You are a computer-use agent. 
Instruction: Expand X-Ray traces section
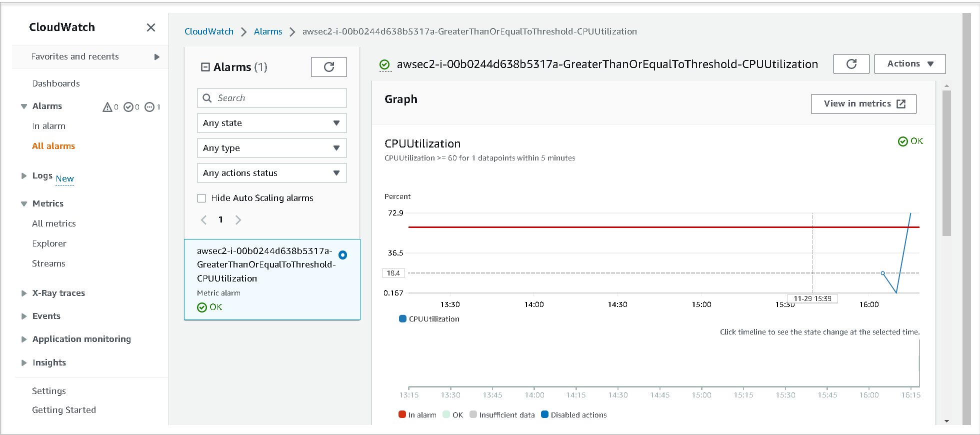(24, 293)
